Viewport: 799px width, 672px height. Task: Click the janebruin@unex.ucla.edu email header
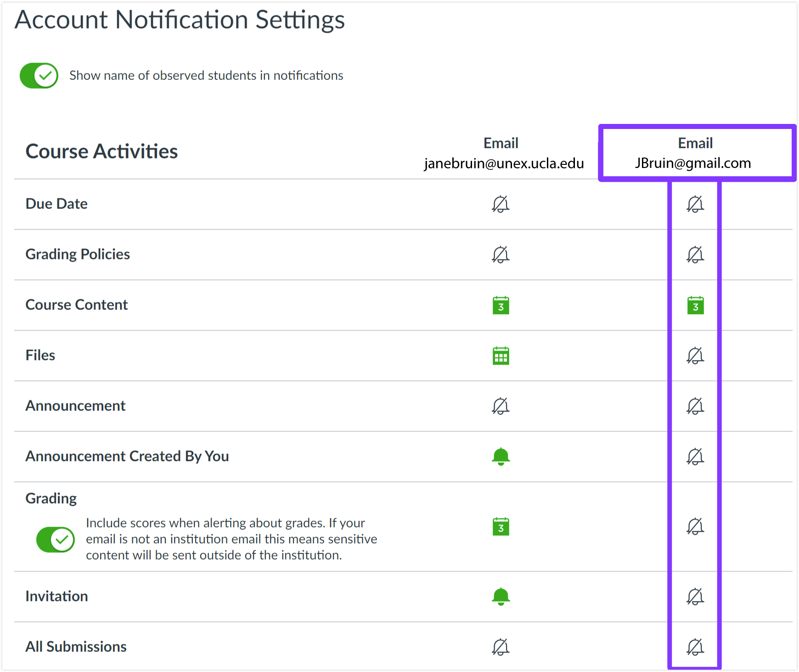tap(504, 153)
